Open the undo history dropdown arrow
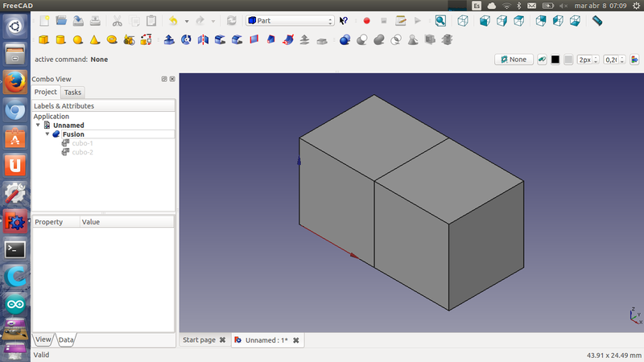This screenshot has height=362, width=644. tap(187, 21)
